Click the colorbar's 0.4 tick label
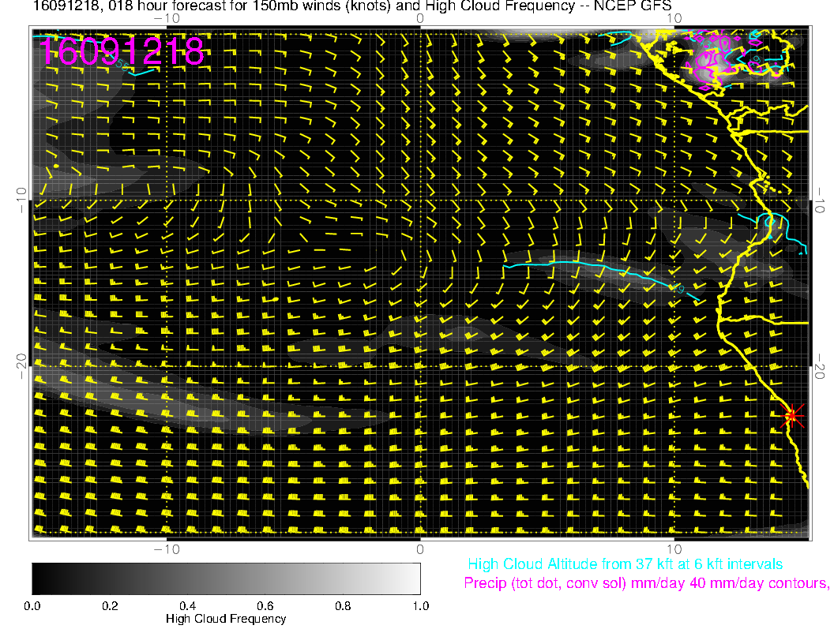 tap(187, 606)
